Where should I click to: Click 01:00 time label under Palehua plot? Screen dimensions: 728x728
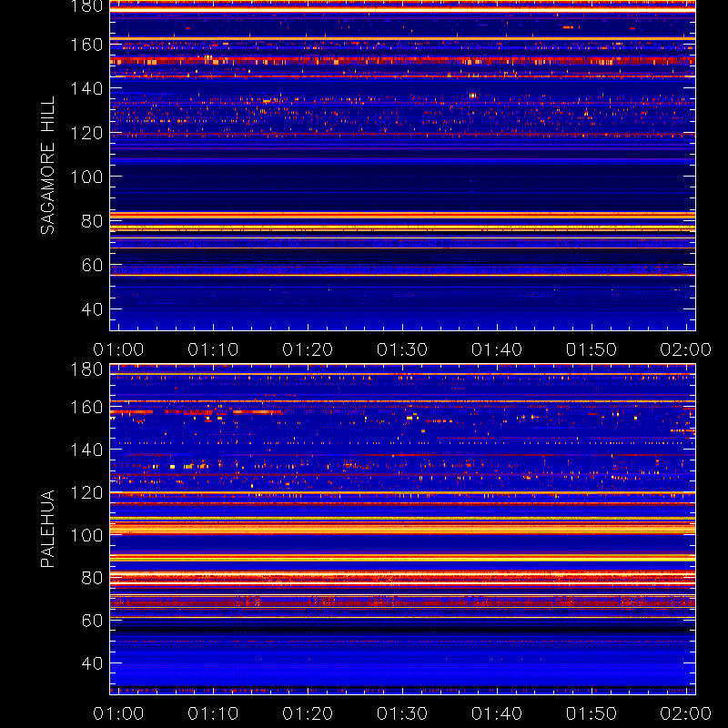(x=118, y=713)
